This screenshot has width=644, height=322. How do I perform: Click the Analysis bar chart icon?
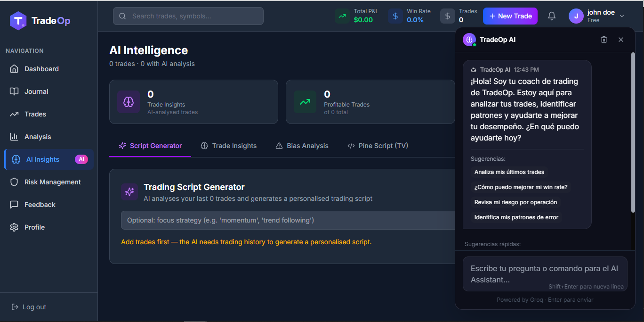15,137
